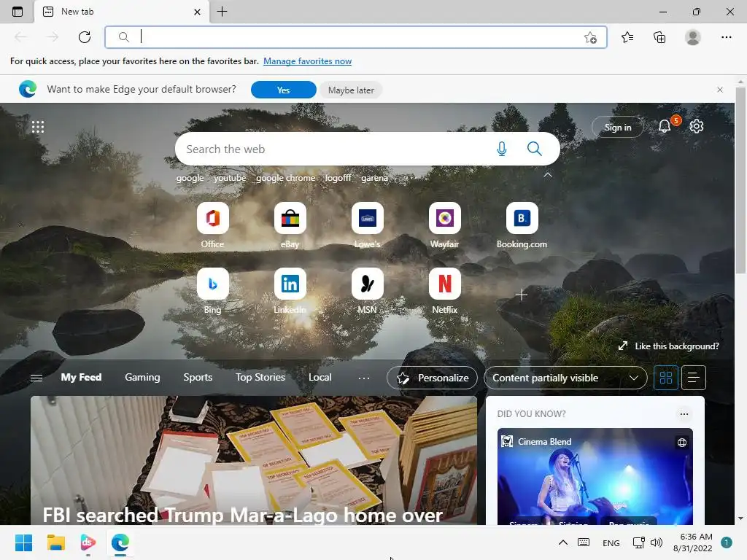This screenshot has height=560, width=747.
Task: Search suggestion google chrome
Action: (x=285, y=178)
